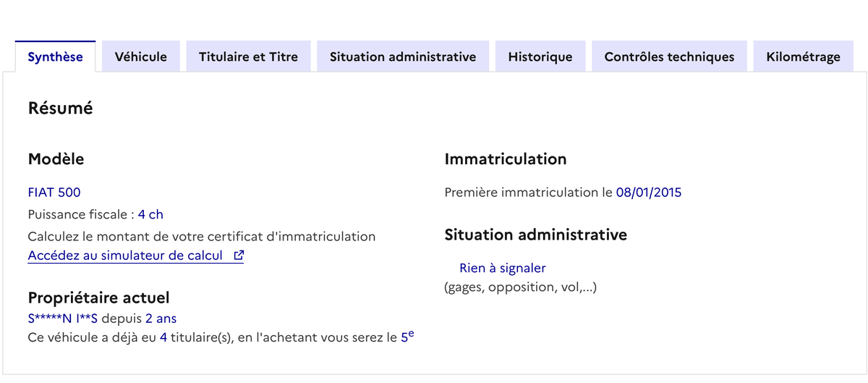Go to the Historique tab
Viewport: 868px width, 383px height.
(540, 56)
